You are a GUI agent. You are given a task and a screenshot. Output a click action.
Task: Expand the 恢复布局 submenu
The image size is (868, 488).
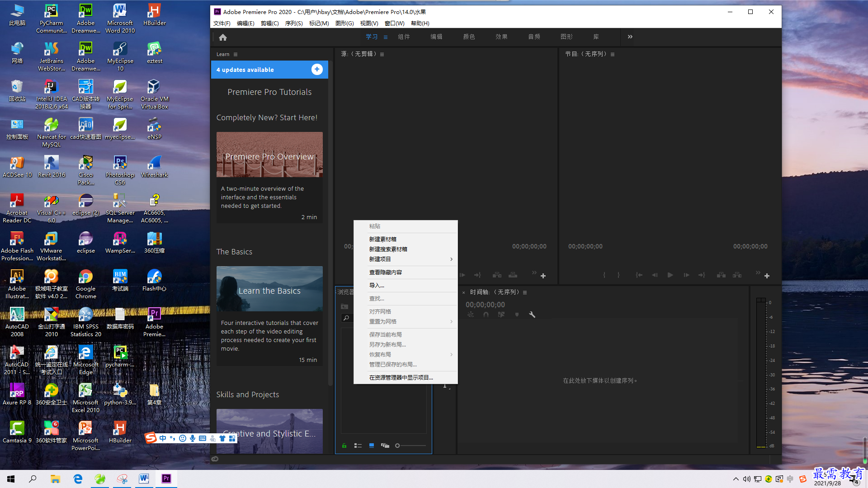(x=406, y=355)
